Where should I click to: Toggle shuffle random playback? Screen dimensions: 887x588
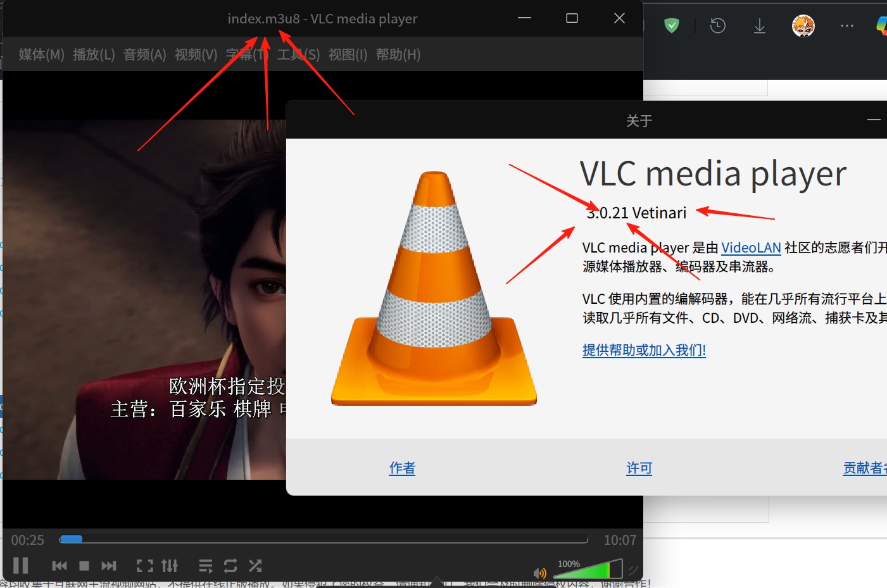[255, 566]
